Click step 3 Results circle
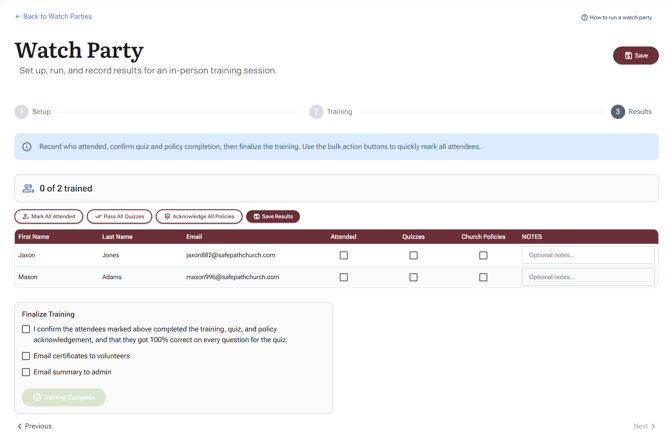Screen dimensions: 670x441 pos(617,112)
